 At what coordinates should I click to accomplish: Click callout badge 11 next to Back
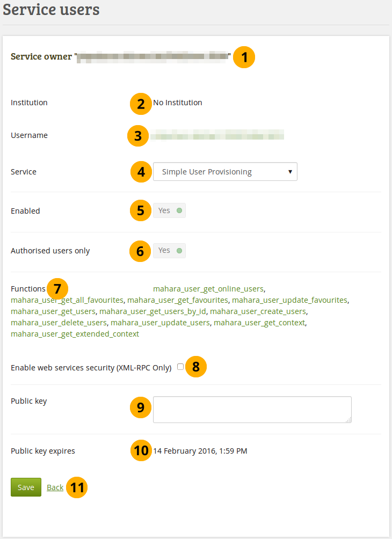click(77, 487)
